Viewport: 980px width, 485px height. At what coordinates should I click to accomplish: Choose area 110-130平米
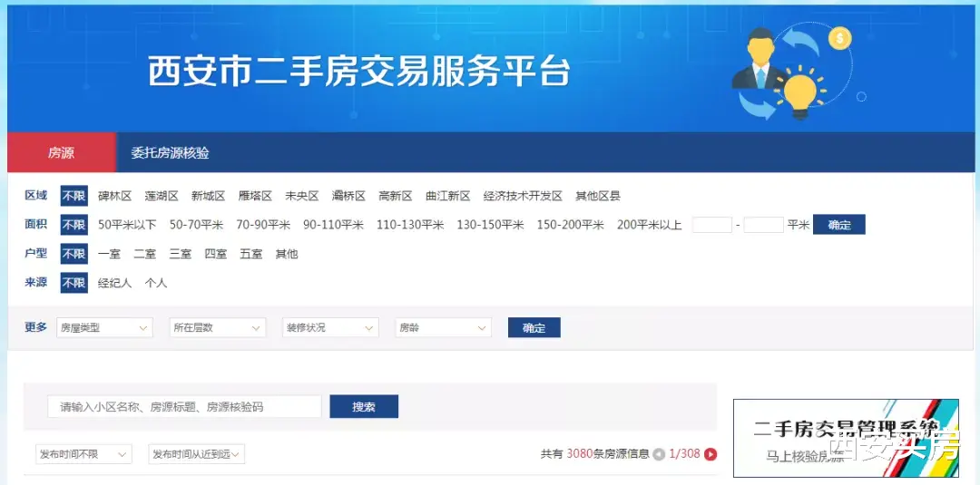click(x=410, y=225)
